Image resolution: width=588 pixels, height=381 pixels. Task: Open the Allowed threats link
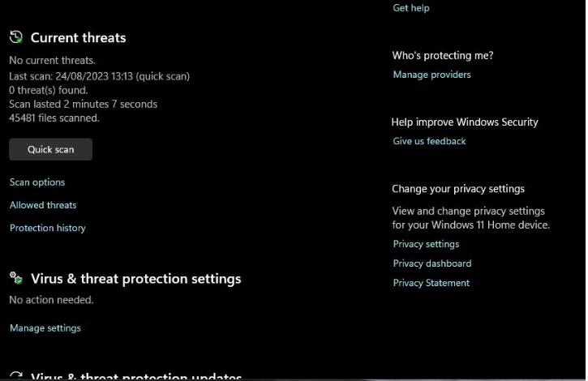pyautogui.click(x=43, y=205)
